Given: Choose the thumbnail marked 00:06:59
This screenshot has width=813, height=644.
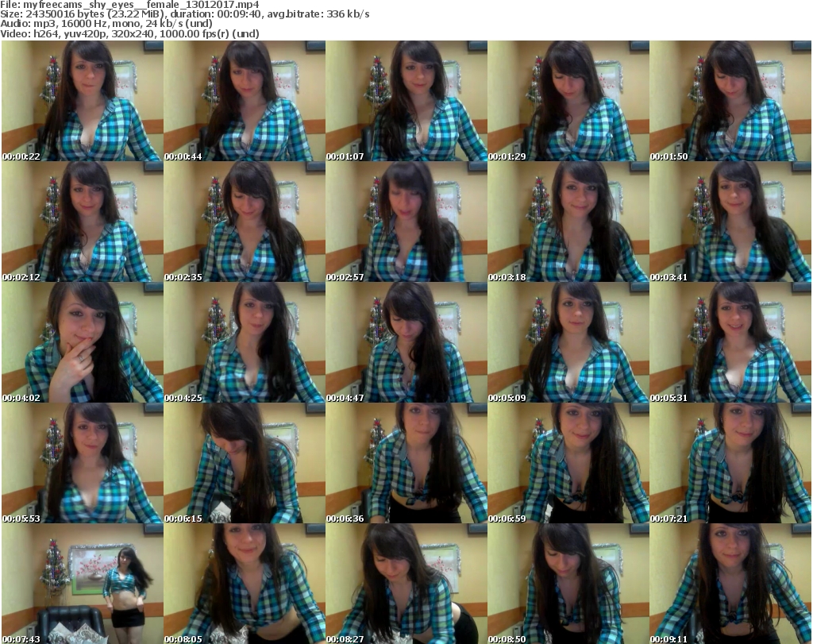Looking at the screenshot, I should click(x=568, y=464).
